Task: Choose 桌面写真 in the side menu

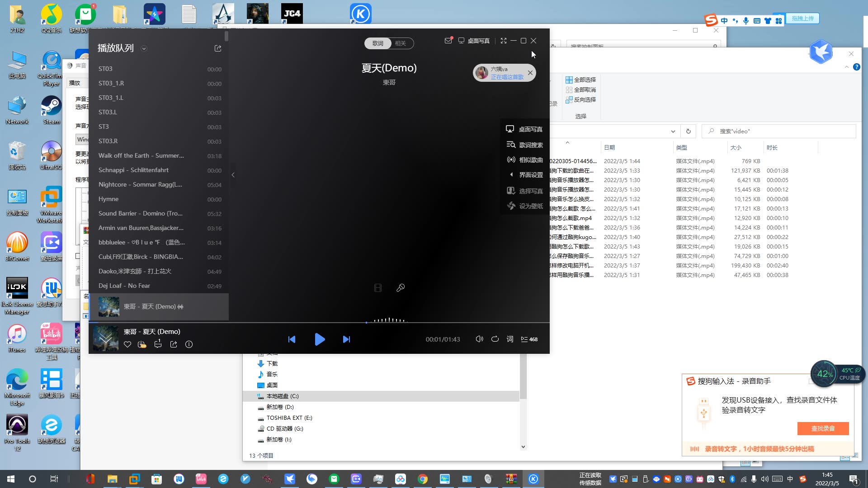Action: (524, 129)
